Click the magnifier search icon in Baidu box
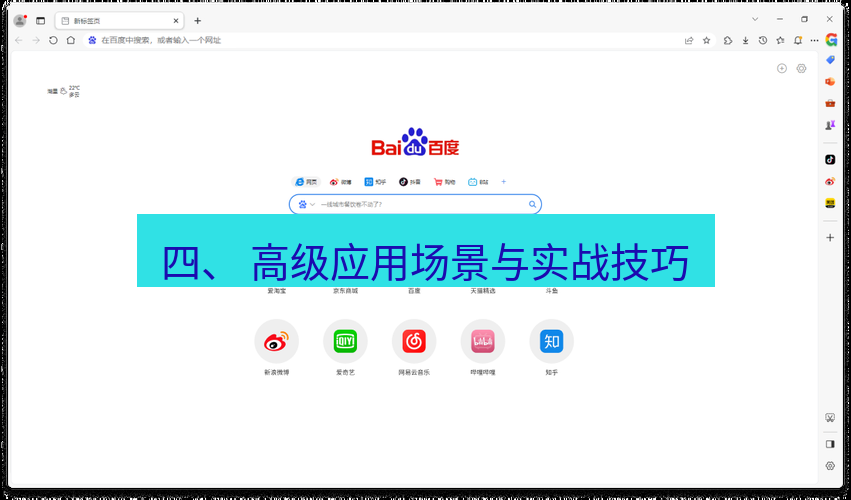This screenshot has width=851, height=500. 532,204
